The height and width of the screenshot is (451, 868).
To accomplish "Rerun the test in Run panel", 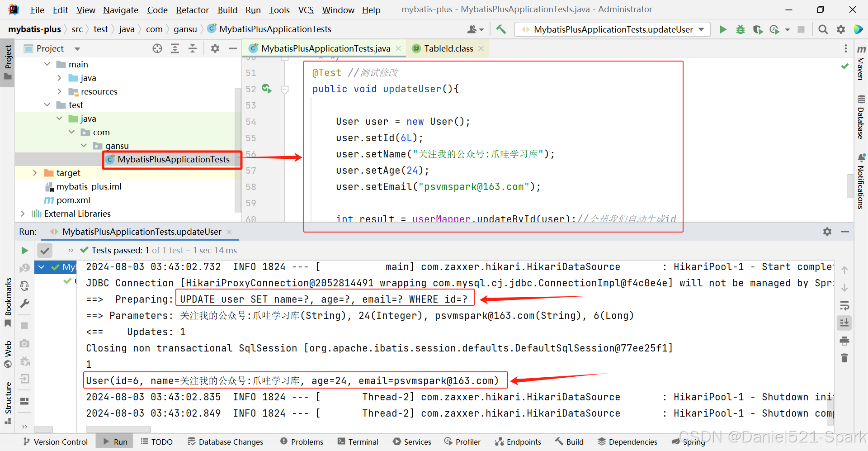I will 24,251.
